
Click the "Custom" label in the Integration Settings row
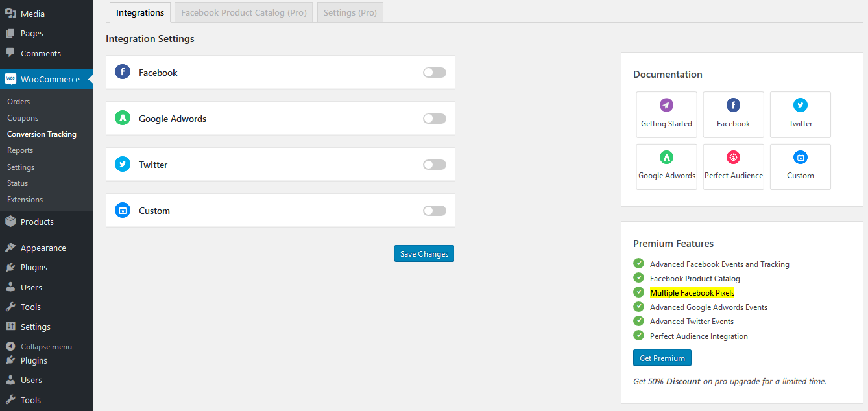click(154, 211)
